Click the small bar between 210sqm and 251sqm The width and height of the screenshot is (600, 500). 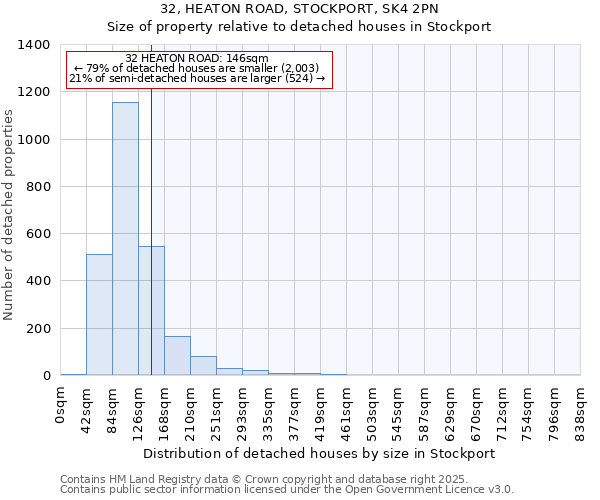tap(203, 366)
